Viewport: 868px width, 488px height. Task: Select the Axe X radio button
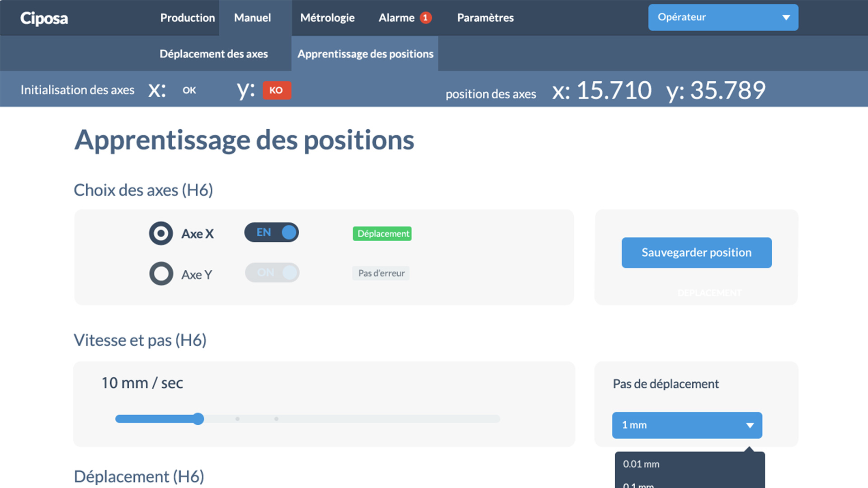(x=161, y=233)
